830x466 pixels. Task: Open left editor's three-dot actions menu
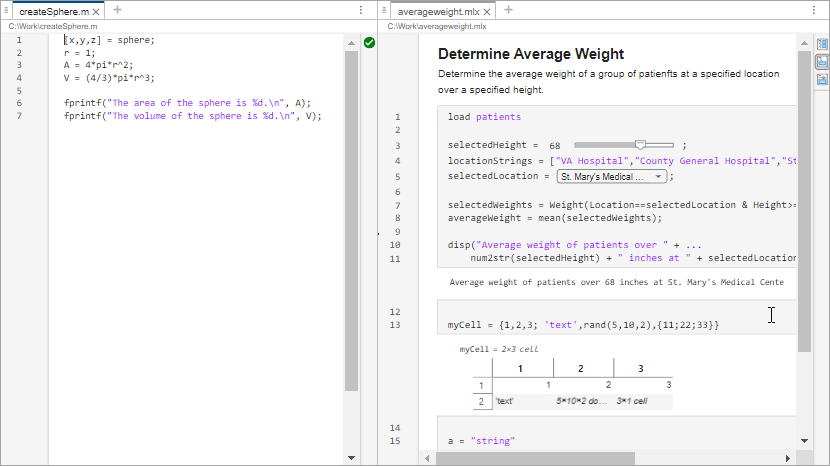point(361,10)
